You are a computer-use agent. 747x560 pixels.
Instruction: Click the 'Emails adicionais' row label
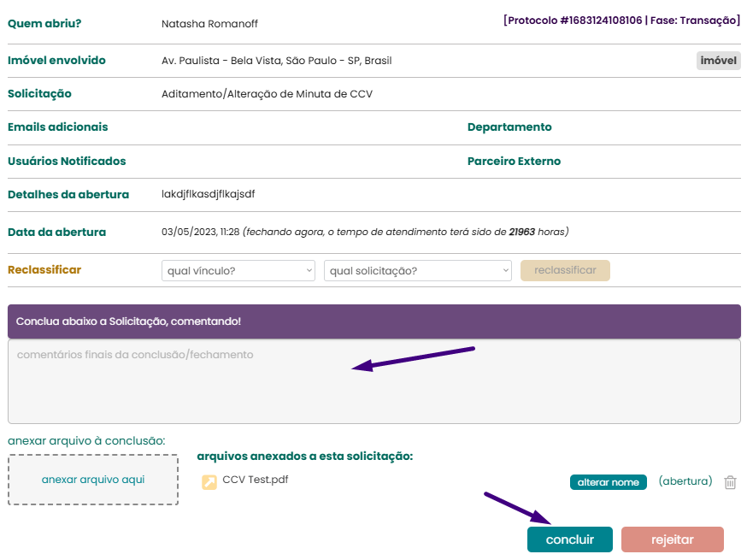pos(58,127)
